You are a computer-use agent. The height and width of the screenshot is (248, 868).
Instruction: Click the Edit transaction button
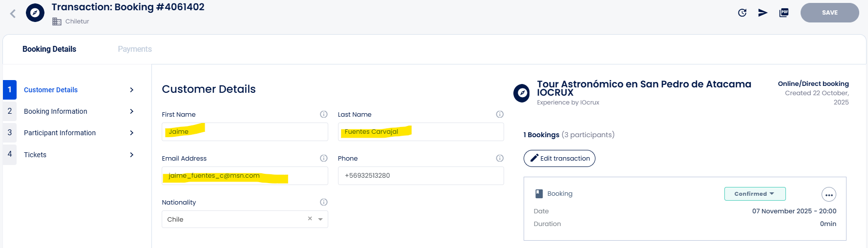(x=559, y=158)
